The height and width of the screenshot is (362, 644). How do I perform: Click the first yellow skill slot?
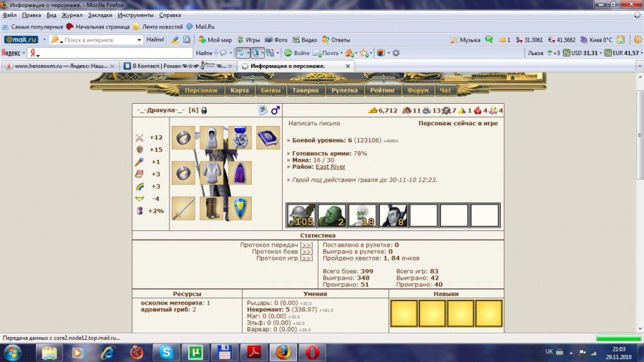[404, 313]
